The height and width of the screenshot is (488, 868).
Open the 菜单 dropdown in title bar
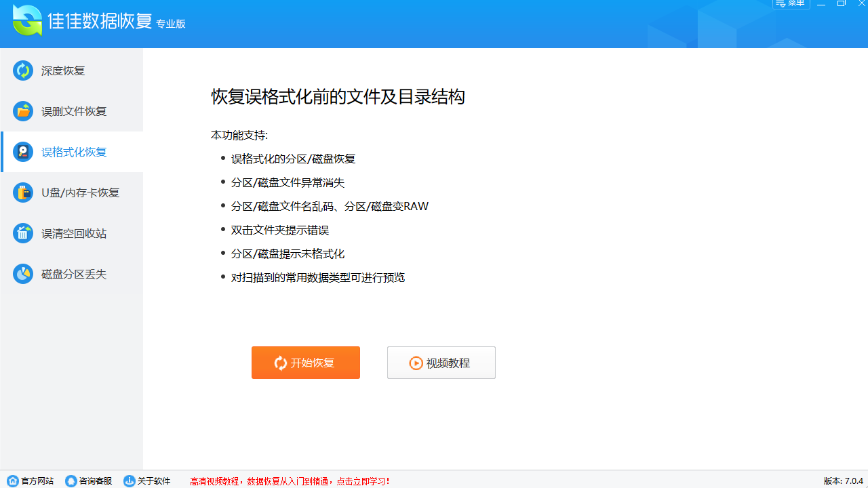point(791,3)
